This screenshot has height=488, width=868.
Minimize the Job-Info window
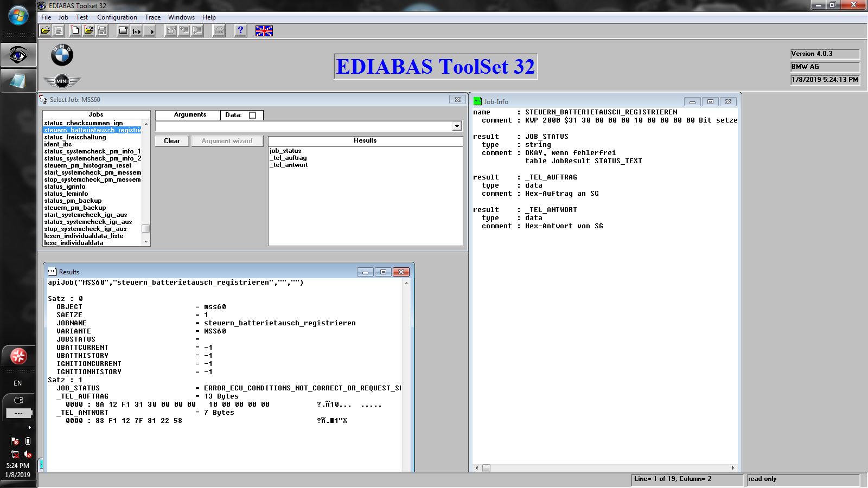pos(692,101)
